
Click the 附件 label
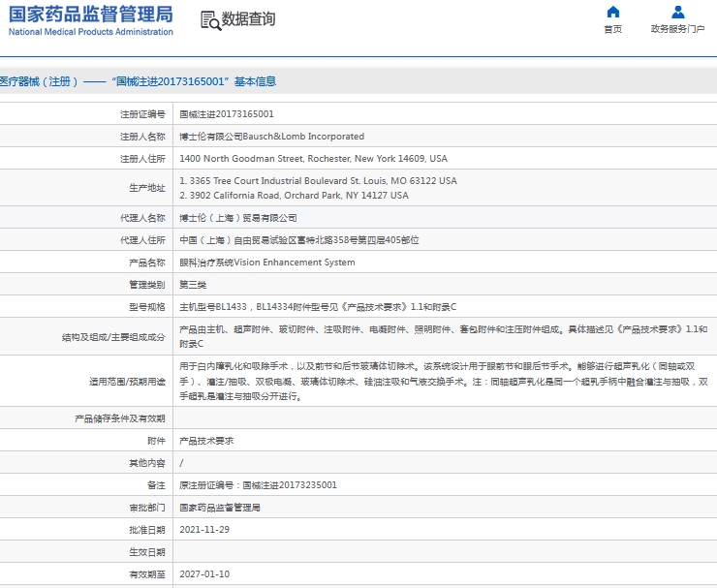[x=156, y=441]
